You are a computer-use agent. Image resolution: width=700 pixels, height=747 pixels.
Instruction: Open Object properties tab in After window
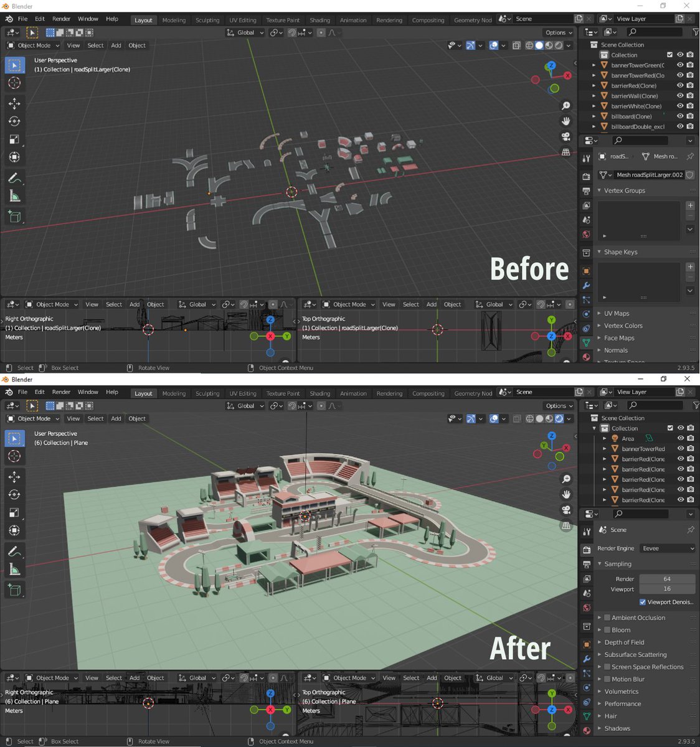[586, 644]
